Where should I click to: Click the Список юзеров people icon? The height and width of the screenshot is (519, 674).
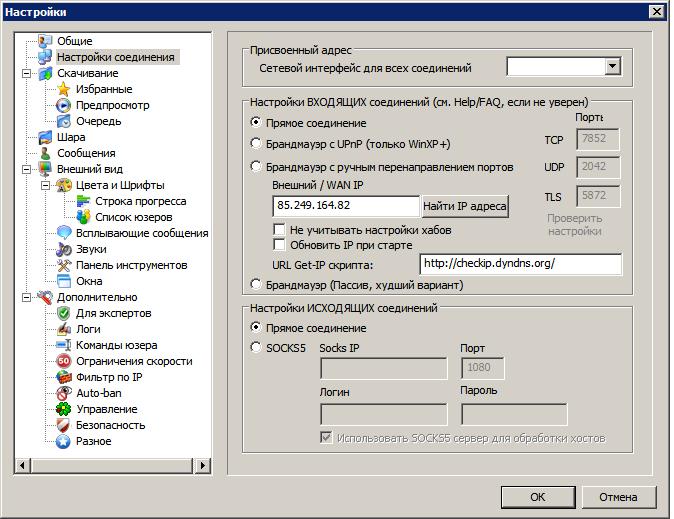[x=83, y=217]
